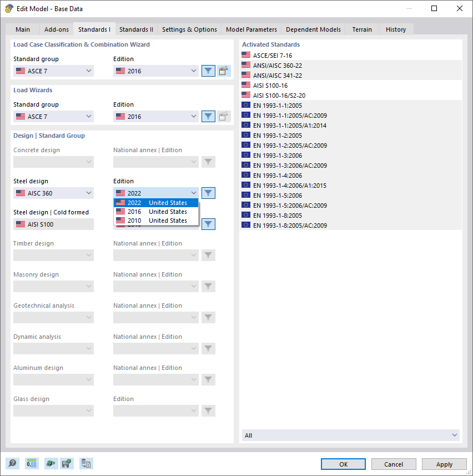Select 2022 United States edition option
Screen dimensions: 473x476
click(x=156, y=203)
